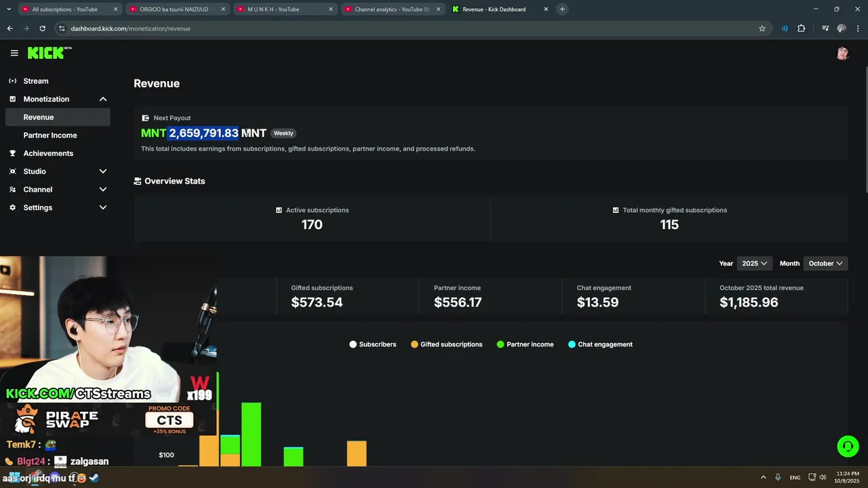Click the Partner income $556.17 value
The image size is (868, 488).
click(x=458, y=302)
